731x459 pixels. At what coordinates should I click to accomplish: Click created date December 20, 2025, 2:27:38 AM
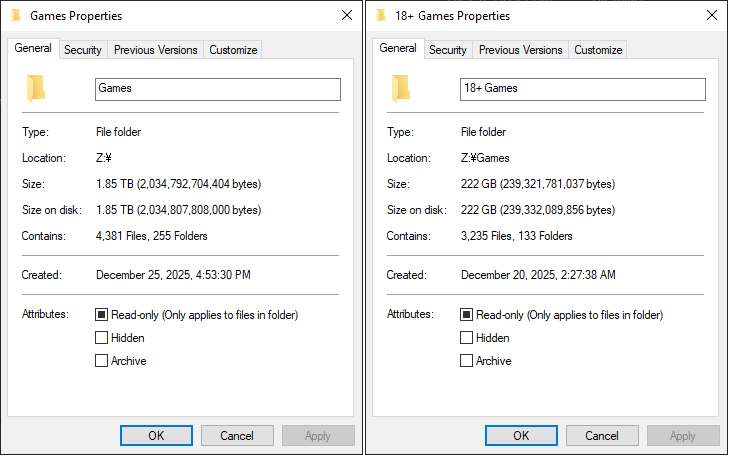[x=538, y=275]
